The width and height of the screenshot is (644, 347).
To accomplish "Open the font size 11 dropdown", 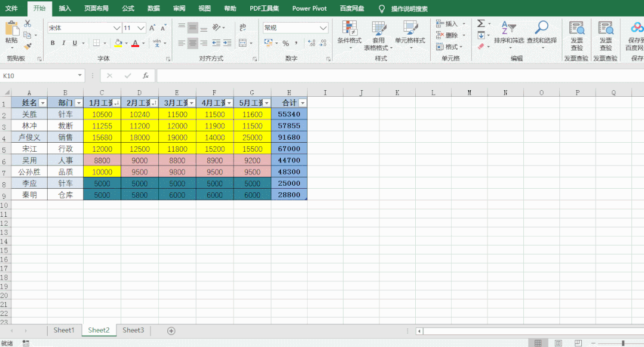I will [x=141, y=28].
